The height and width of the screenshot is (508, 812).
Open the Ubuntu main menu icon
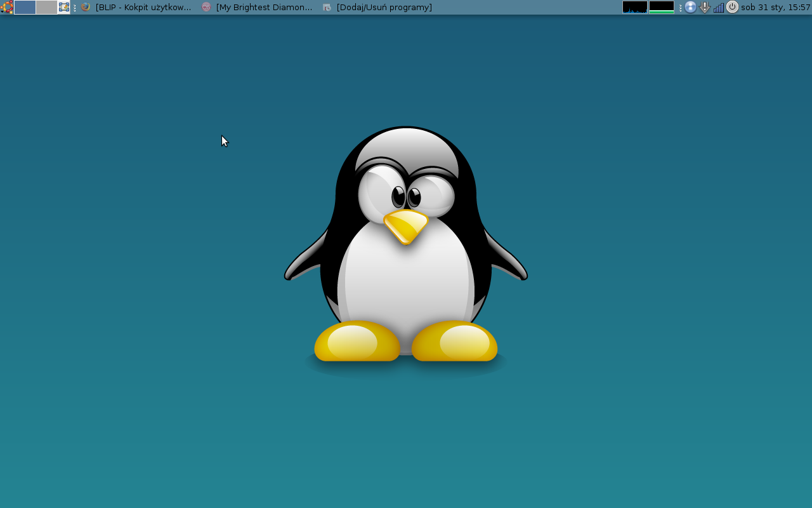coord(6,7)
